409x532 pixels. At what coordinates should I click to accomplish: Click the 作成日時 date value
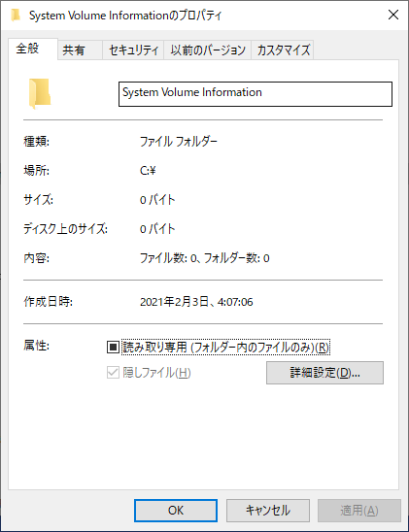pos(196,302)
